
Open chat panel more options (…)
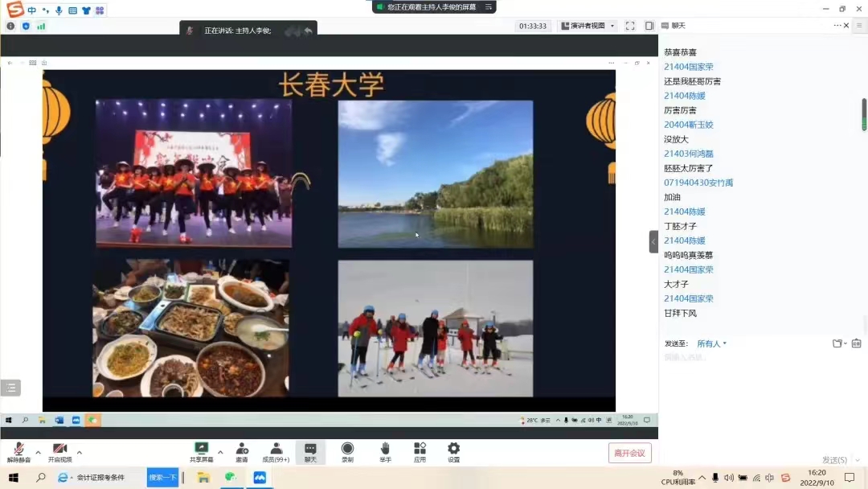tap(837, 26)
